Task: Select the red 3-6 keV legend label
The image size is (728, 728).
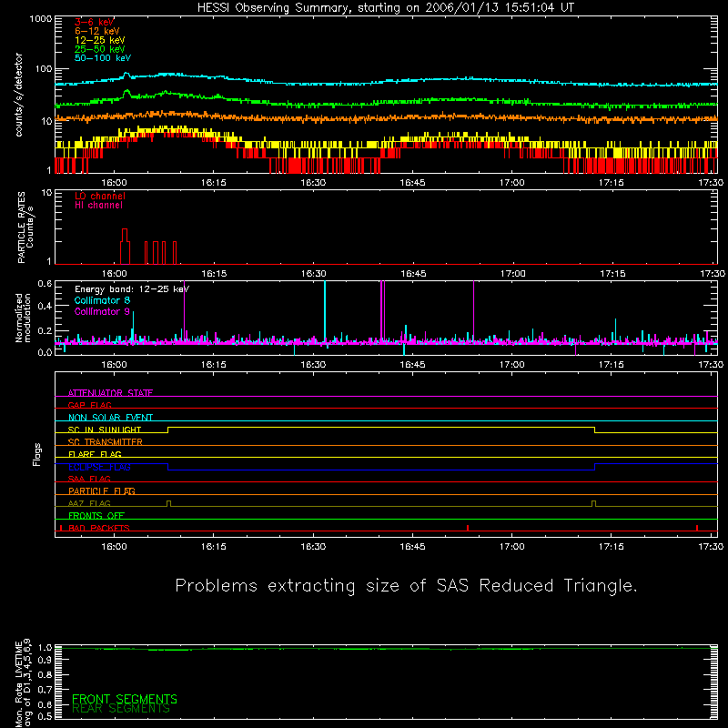Action: [95, 22]
